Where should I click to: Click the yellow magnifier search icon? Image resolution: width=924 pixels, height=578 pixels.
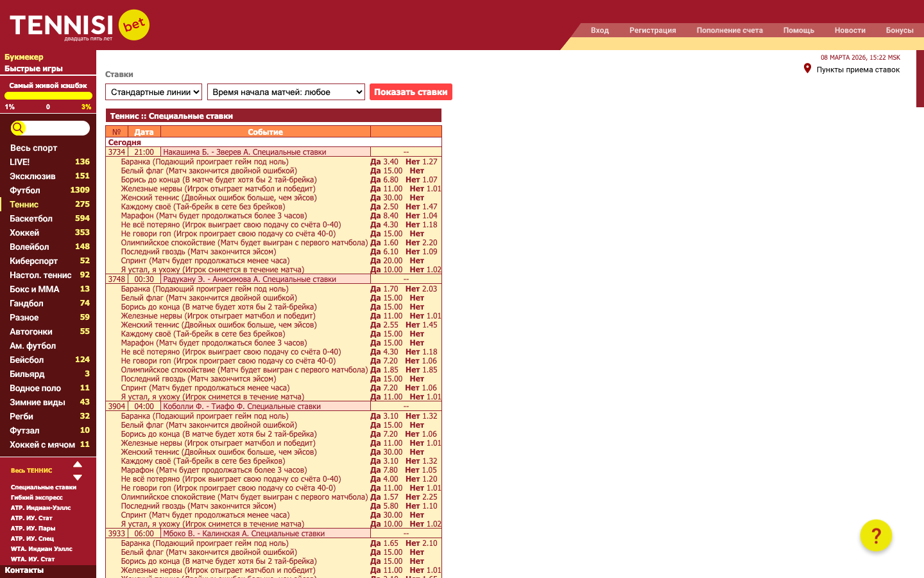pos(18,128)
